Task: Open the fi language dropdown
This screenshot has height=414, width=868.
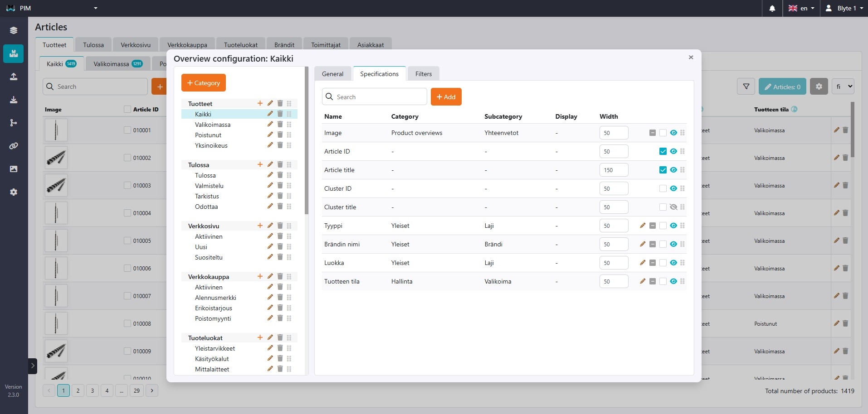Action: click(843, 87)
